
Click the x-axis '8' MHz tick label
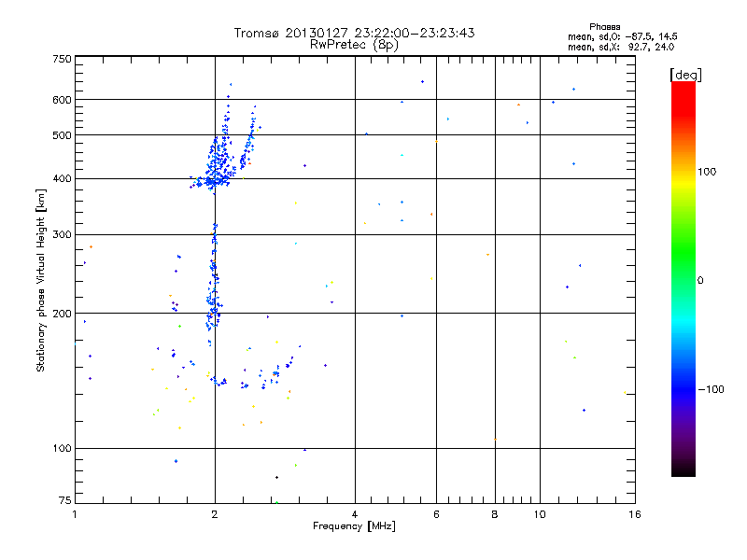coord(495,514)
